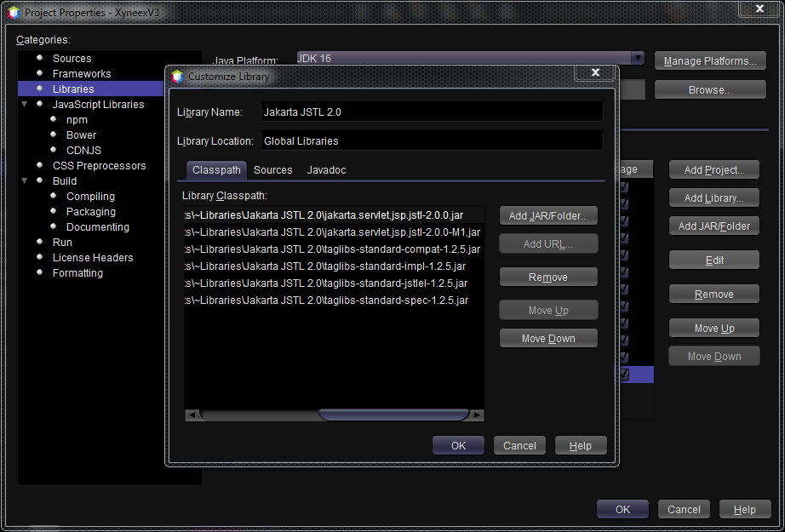Image resolution: width=785 pixels, height=532 pixels.
Task: Open the Bower category
Action: [81, 135]
